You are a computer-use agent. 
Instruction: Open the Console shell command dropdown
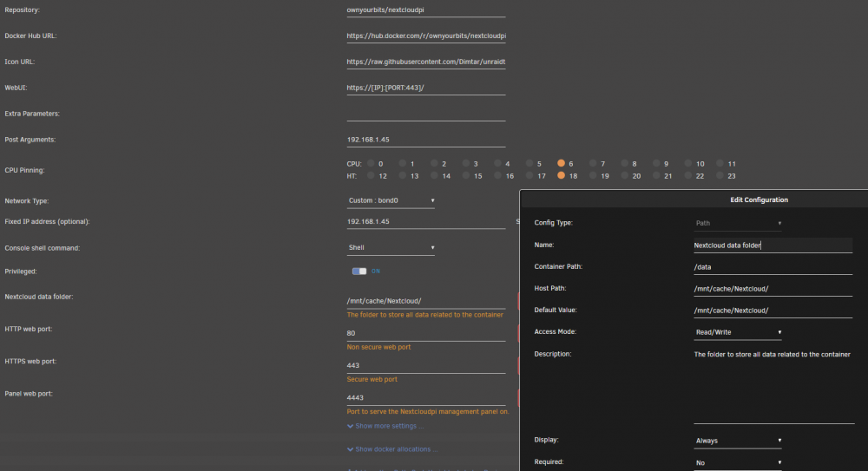pos(391,247)
